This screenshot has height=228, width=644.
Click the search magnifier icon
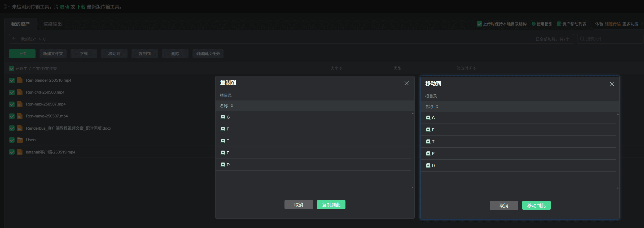[582, 39]
